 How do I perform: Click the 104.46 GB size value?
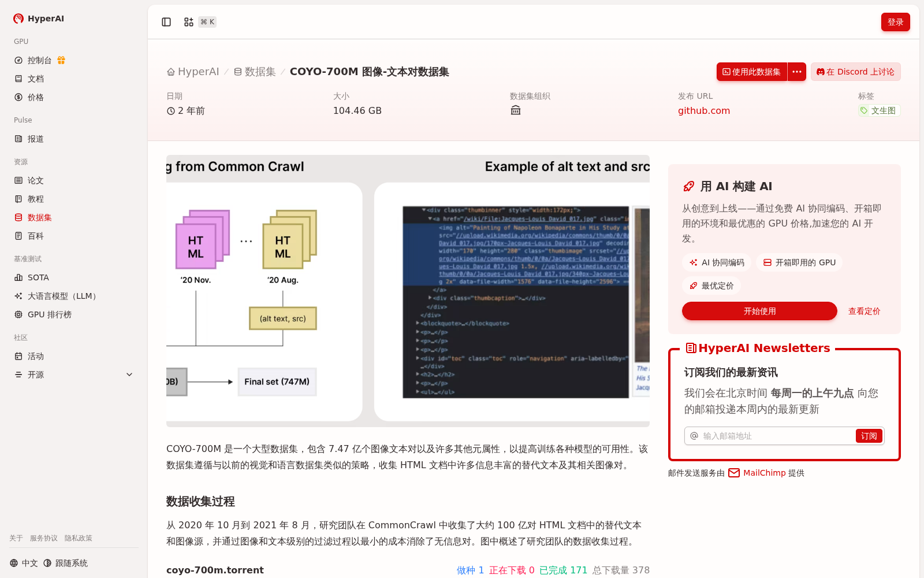pos(357,110)
